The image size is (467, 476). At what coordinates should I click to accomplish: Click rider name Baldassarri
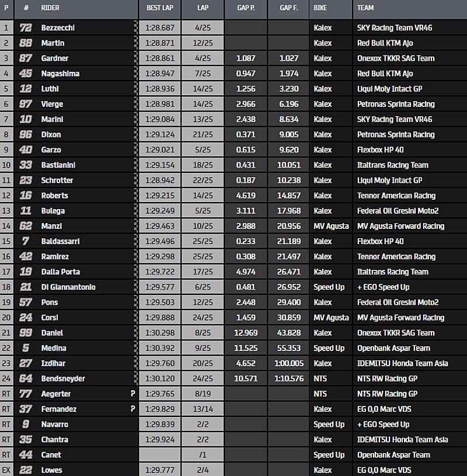[x=60, y=241]
